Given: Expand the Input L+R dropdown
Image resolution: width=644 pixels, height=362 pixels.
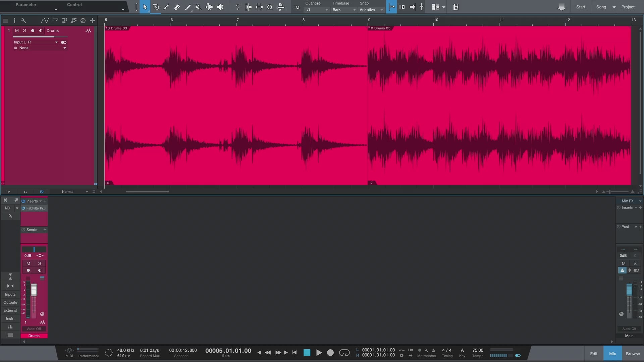Looking at the screenshot, I should 56,42.
